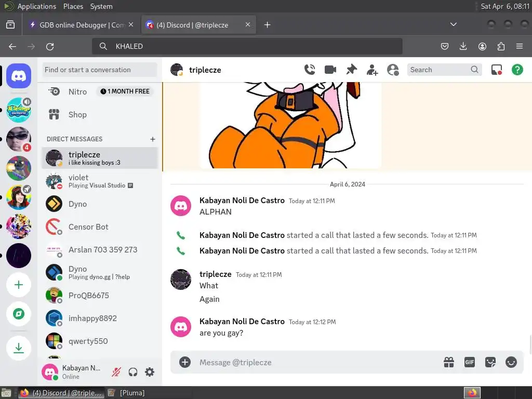
Task: Click Kabayan Noli De Castro's ALPHAN message name
Action: coord(242,201)
